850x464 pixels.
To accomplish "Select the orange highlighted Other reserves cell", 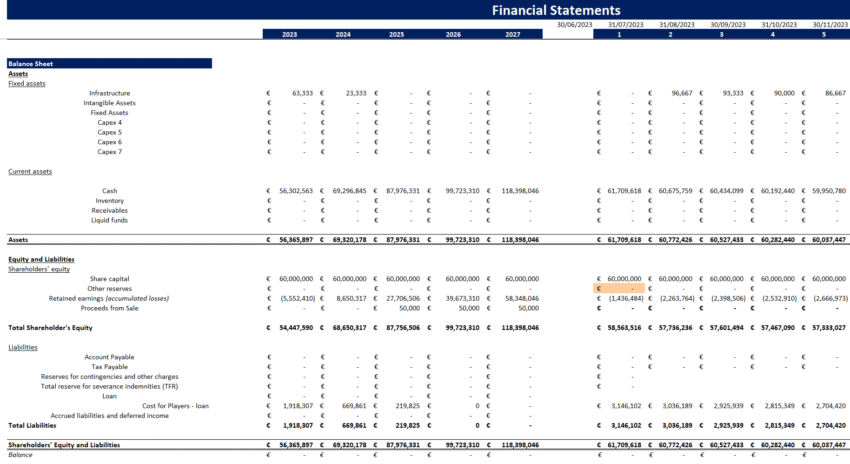I will point(619,288).
